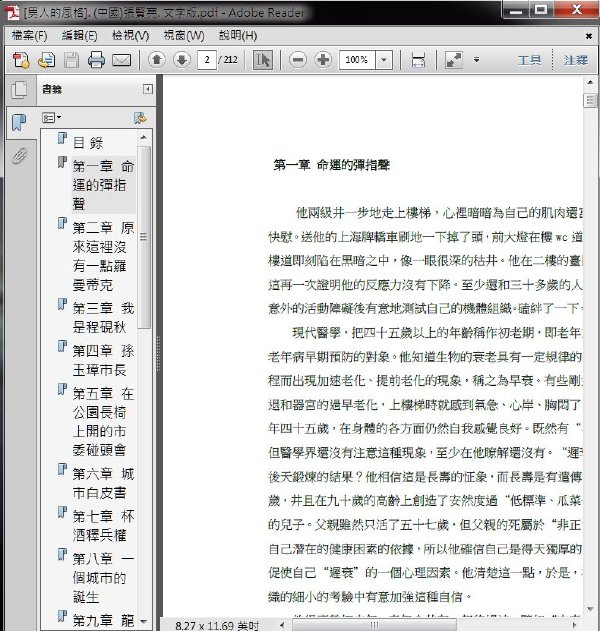
Task: Open the zoom percentage dropdown
Action: point(384,60)
